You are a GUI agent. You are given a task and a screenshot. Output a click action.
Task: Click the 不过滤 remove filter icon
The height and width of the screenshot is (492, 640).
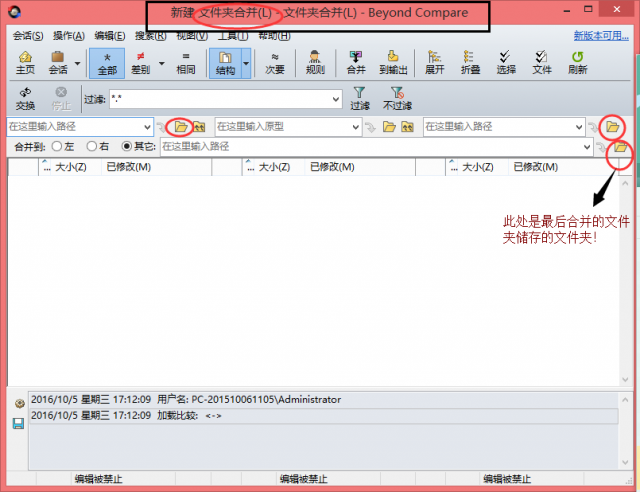point(397,99)
